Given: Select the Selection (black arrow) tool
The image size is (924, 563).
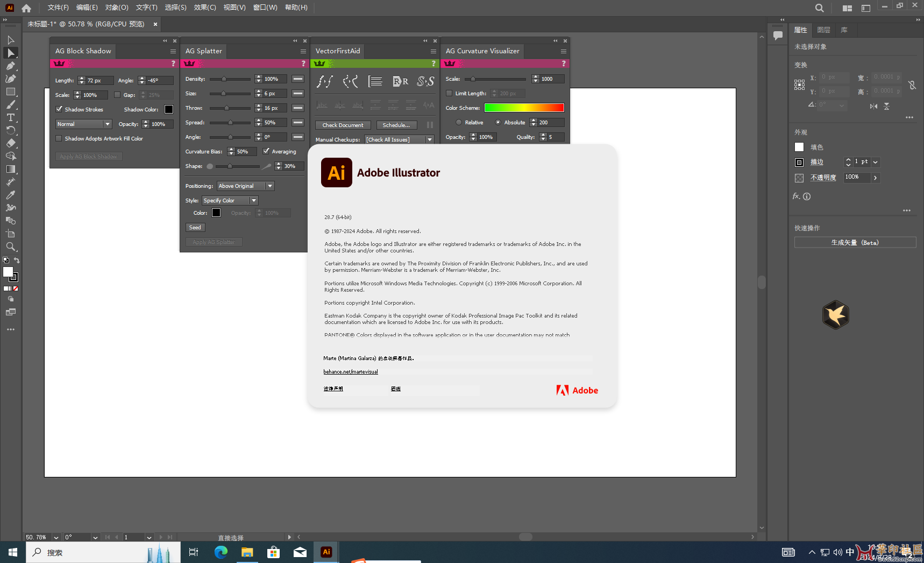Looking at the screenshot, I should 11,40.
